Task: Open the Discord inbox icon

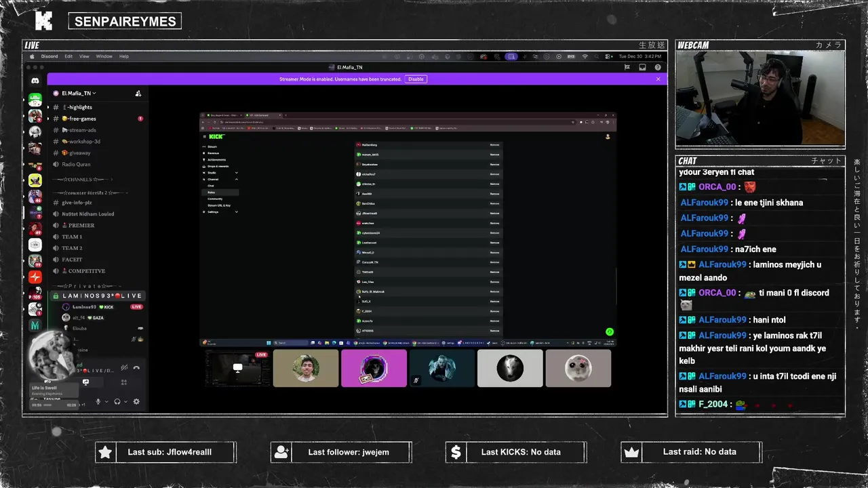Action: [642, 67]
